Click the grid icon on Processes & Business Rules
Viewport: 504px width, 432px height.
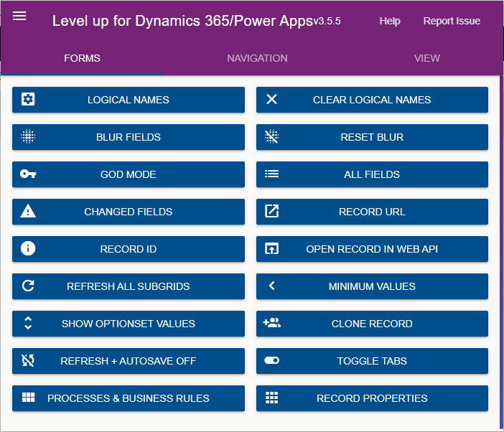tap(28, 398)
